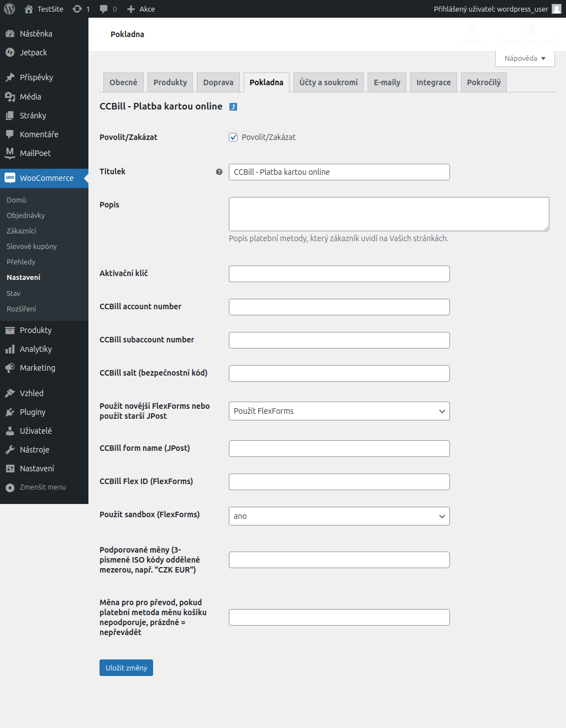Click into the Popis textarea
Image resolution: width=566 pixels, height=728 pixels.
[x=389, y=214]
